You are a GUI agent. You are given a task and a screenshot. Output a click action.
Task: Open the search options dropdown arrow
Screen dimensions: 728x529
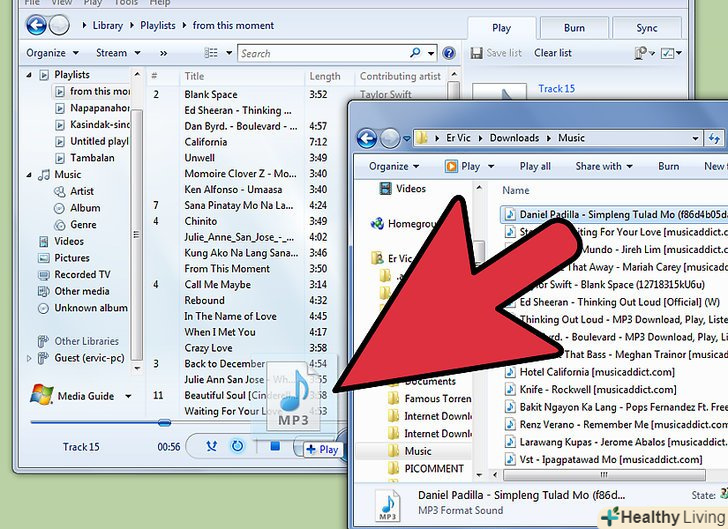pos(431,53)
